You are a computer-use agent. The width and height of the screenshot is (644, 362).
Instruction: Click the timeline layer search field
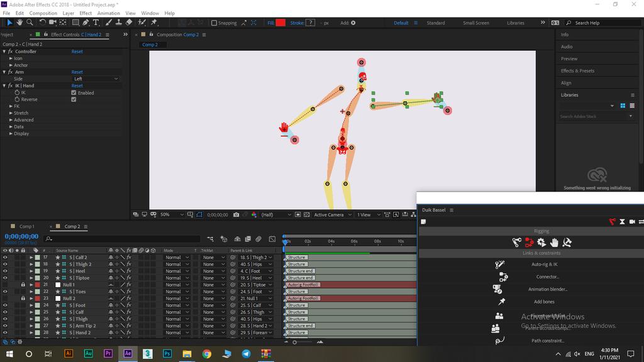tap(122, 239)
